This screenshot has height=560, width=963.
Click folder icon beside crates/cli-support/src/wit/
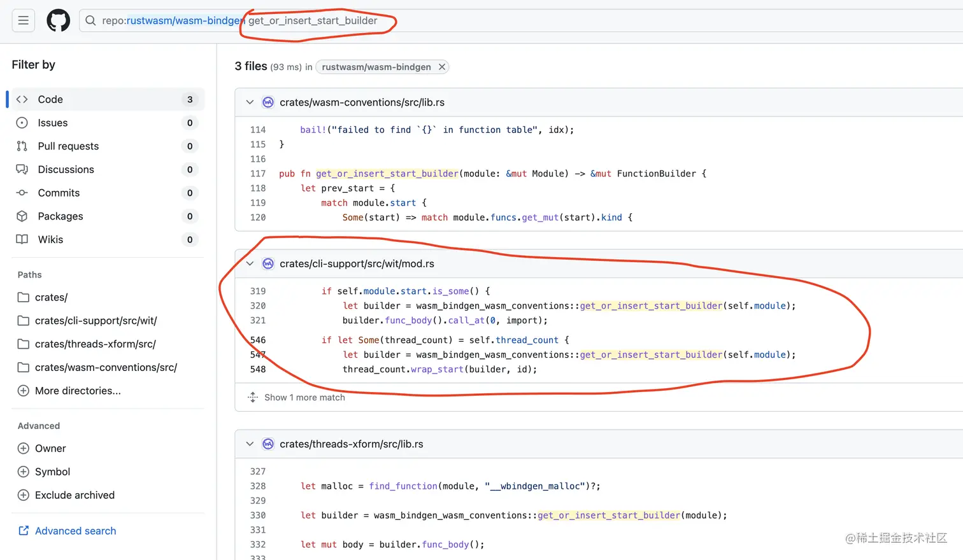pos(24,321)
